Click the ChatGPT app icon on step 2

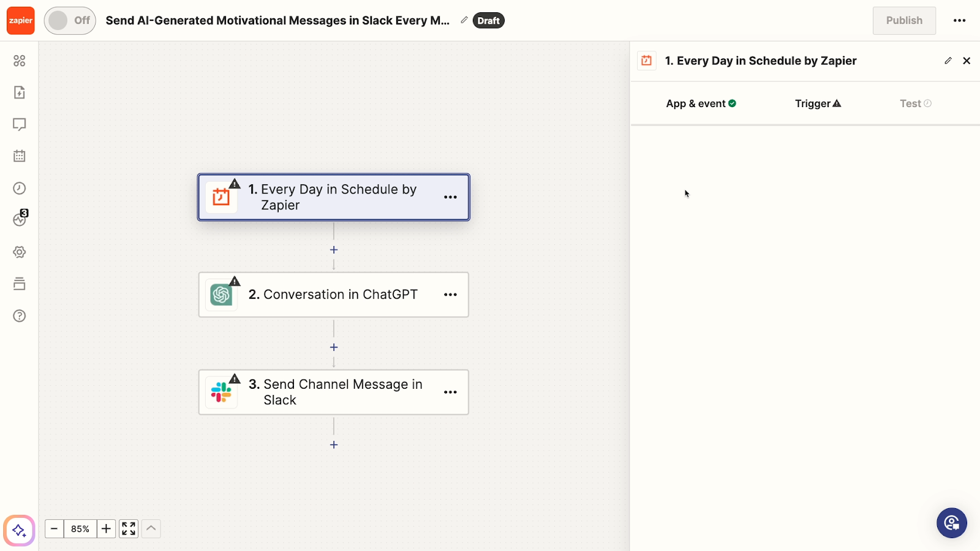tap(221, 295)
